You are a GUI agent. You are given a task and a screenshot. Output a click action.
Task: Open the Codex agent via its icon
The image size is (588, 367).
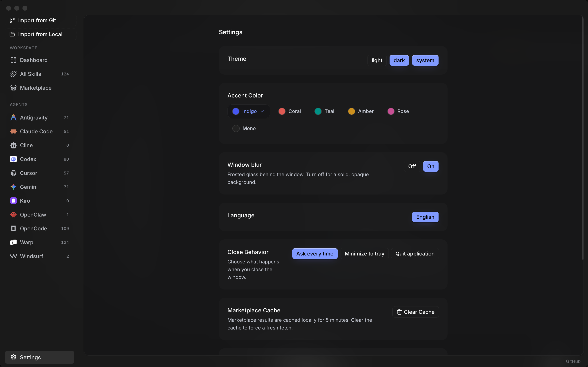(13, 159)
